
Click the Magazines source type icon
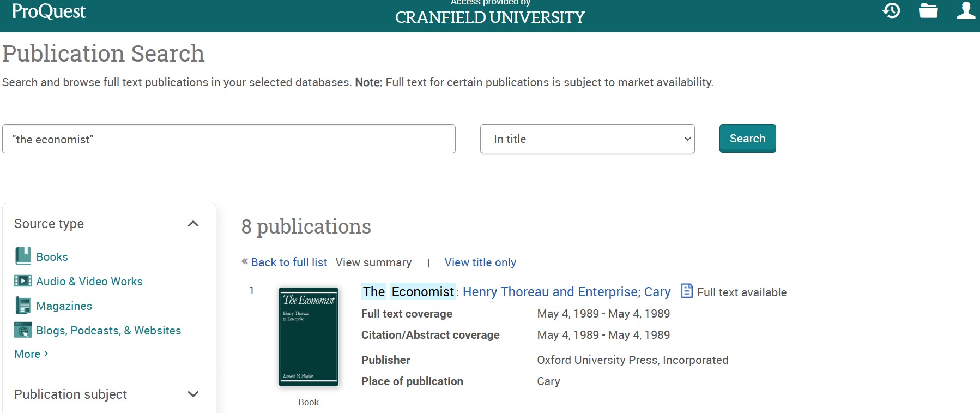(x=23, y=306)
